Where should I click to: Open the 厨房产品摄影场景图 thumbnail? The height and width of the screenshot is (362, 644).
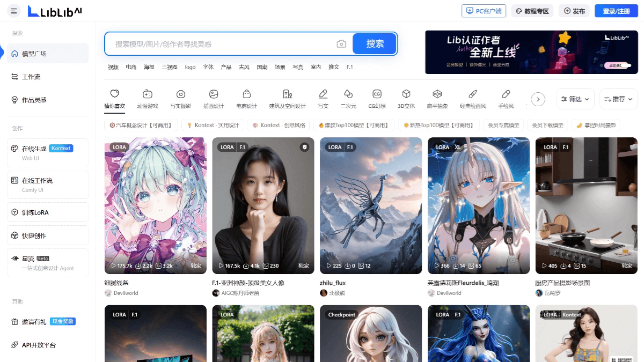click(x=587, y=206)
